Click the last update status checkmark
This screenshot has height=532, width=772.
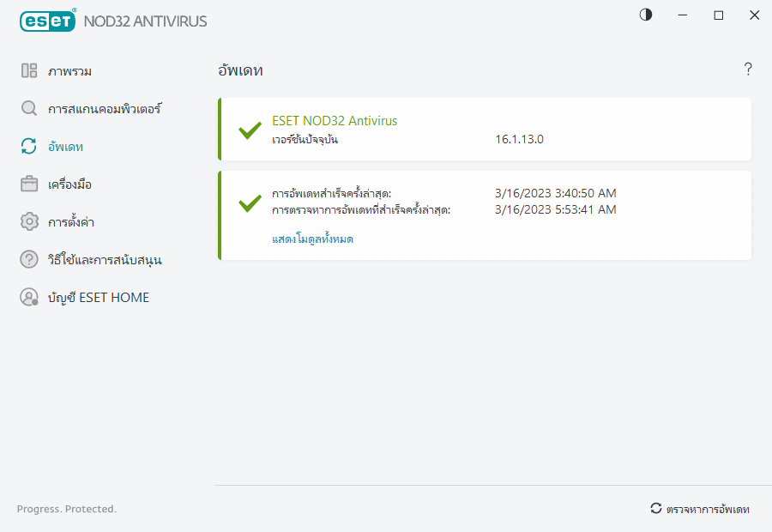[250, 203]
